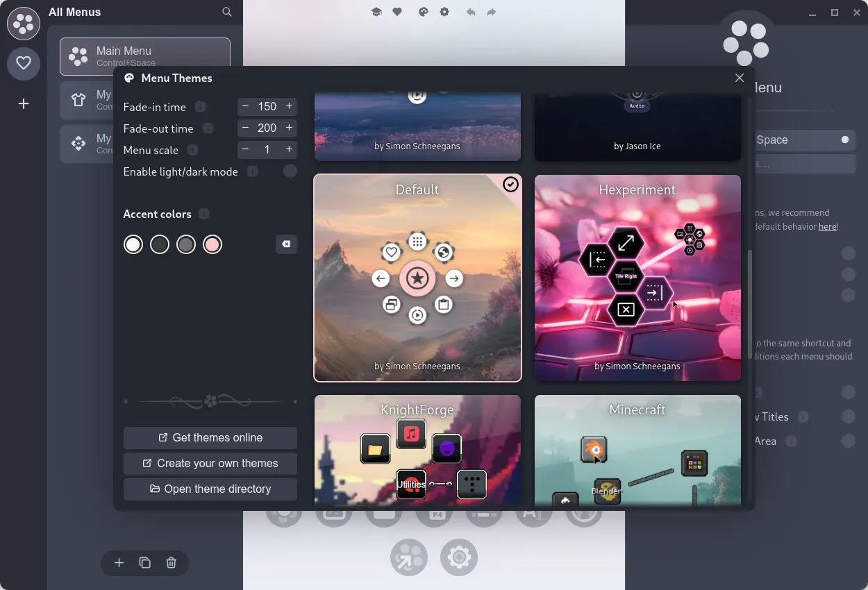The image size is (868, 590).
Task: Select the Hexperiment theme preview
Action: (x=637, y=278)
